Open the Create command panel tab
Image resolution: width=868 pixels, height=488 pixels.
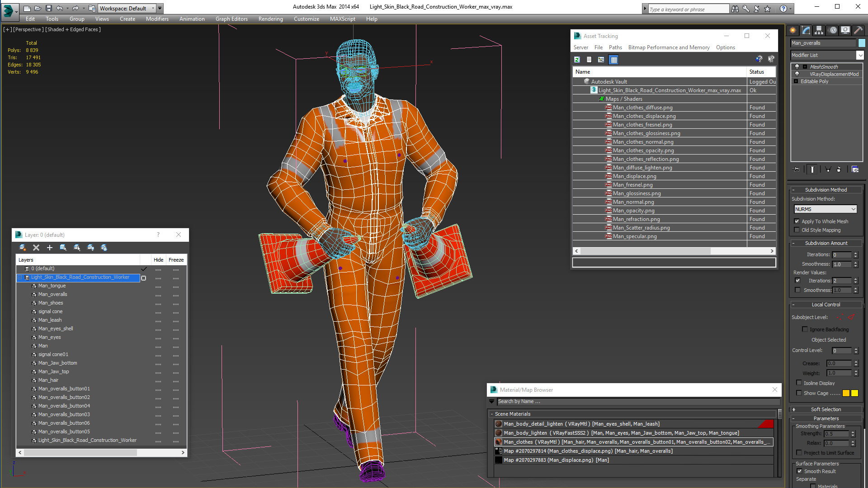pos(793,30)
